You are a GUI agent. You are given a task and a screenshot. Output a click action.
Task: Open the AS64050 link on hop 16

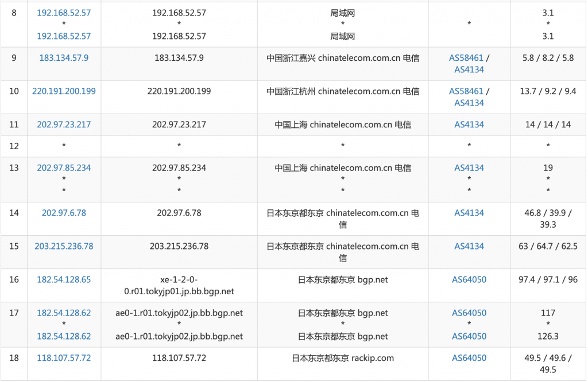click(469, 279)
